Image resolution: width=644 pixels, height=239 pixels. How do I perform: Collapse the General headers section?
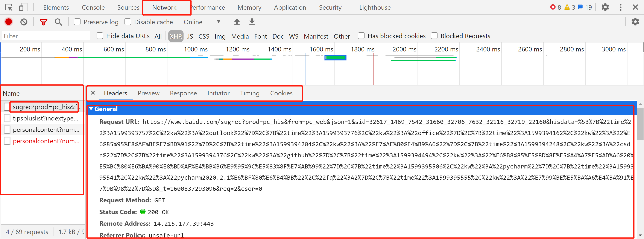coord(91,109)
